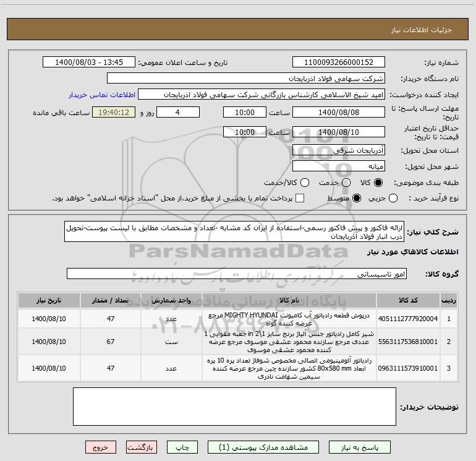The width and height of the screenshot is (476, 461).
Task: Click the پاسخ به نیاز button
Action: coord(360,447)
